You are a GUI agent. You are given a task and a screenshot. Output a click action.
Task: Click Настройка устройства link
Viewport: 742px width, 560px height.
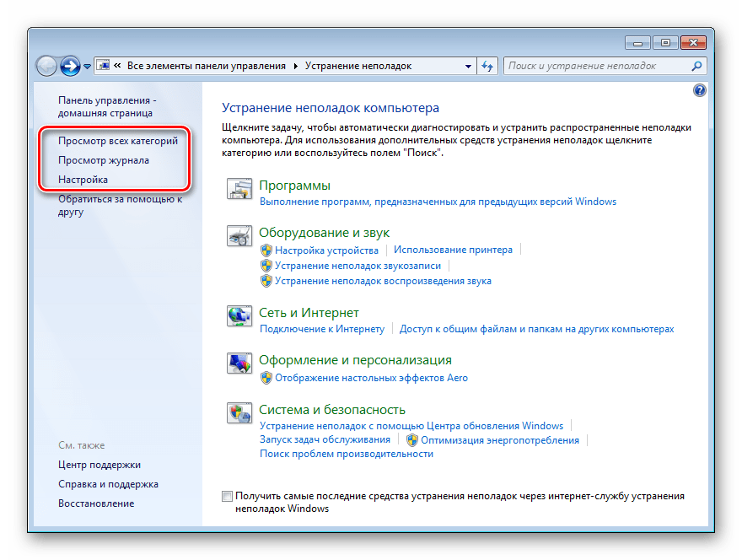[x=326, y=250]
